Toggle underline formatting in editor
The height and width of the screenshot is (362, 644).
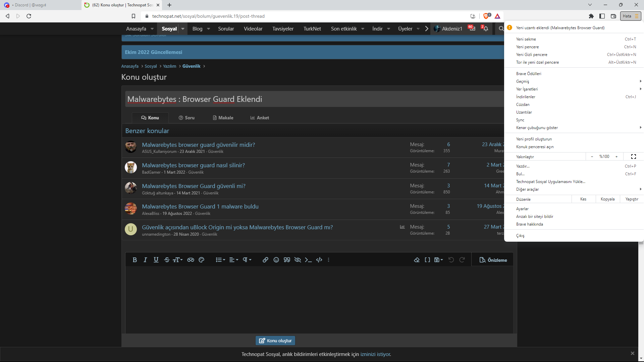[156, 260]
